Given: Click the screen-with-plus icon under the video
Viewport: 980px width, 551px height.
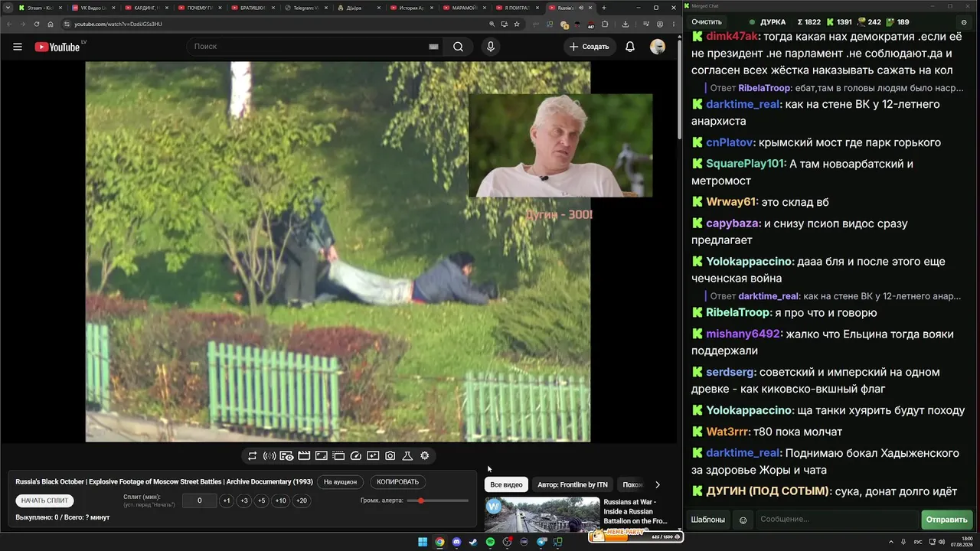Looking at the screenshot, I should [x=373, y=456].
